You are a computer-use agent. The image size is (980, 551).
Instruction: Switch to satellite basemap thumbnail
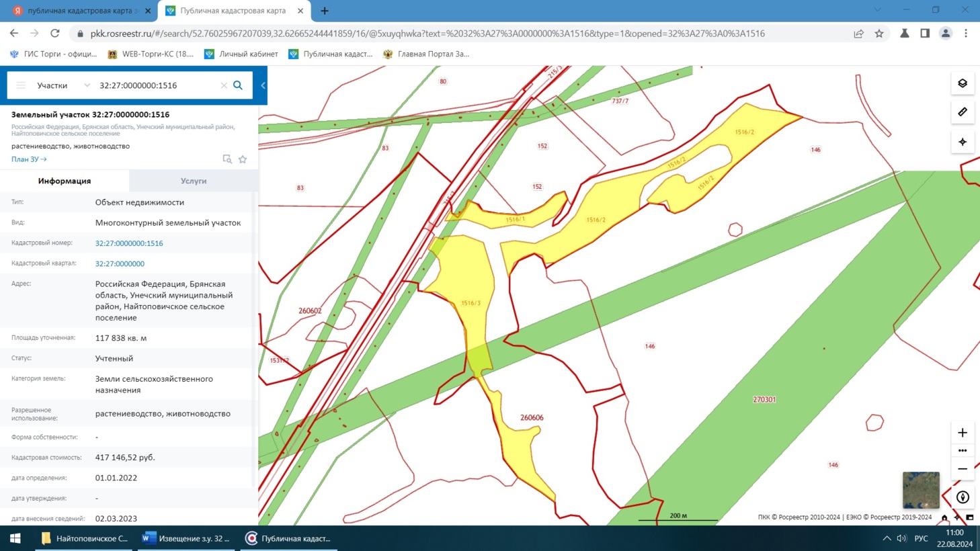coord(921,490)
